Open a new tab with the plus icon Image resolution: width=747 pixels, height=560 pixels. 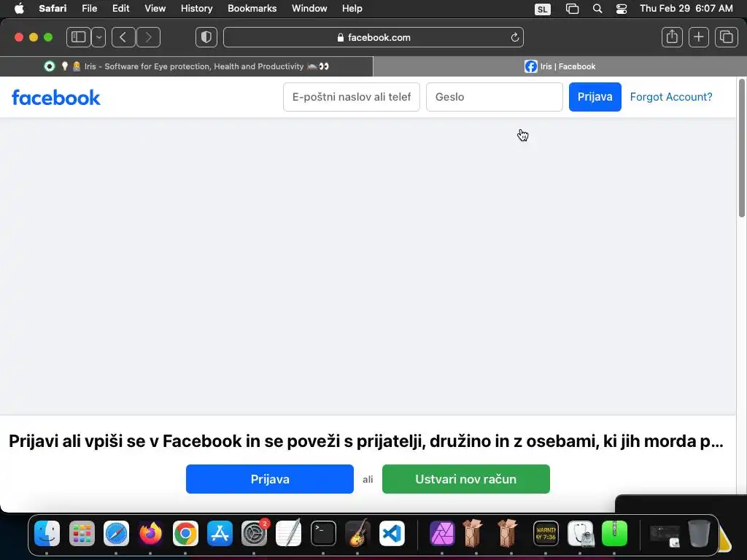pyautogui.click(x=698, y=37)
